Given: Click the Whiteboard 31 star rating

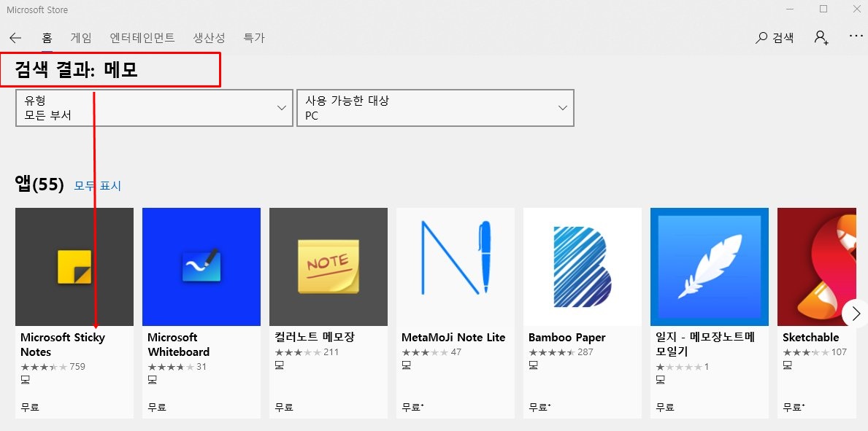Looking at the screenshot, I should click(177, 366).
